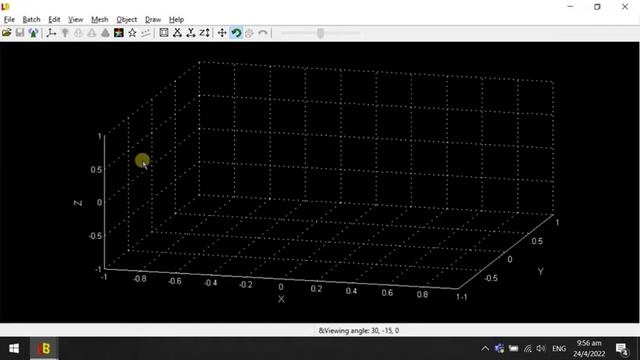This screenshot has width=640, height=360.
Task: Open the File menu
Action: 9,20
